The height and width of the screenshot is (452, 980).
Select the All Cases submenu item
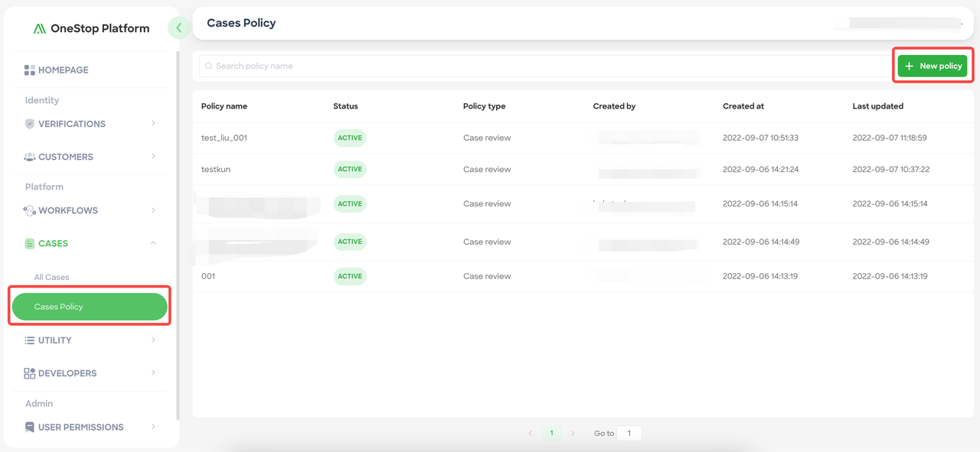51,278
